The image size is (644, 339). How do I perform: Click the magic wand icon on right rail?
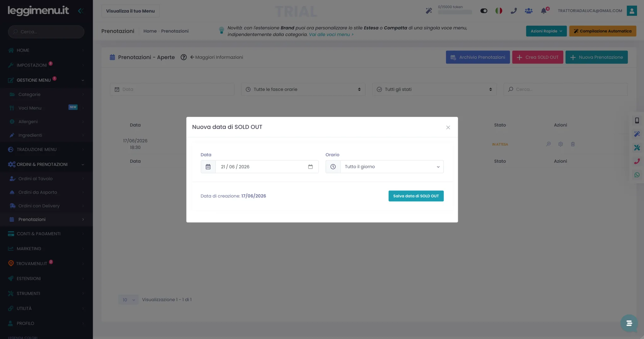click(x=637, y=134)
